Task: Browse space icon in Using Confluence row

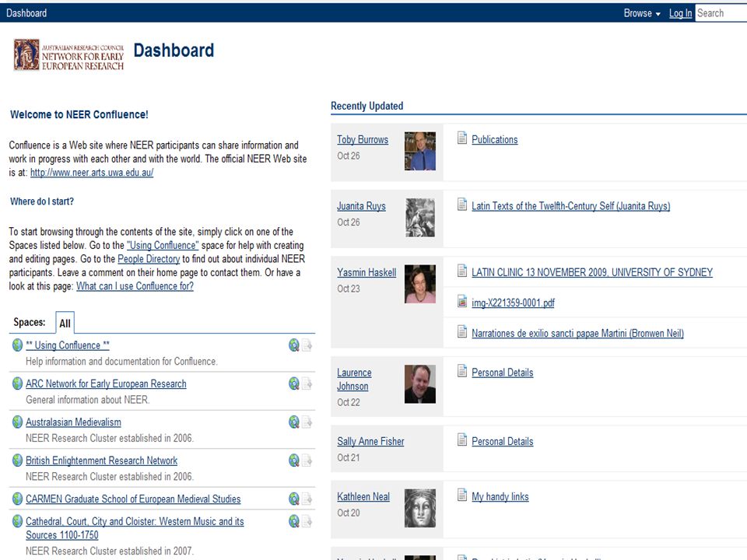Action: point(294,345)
